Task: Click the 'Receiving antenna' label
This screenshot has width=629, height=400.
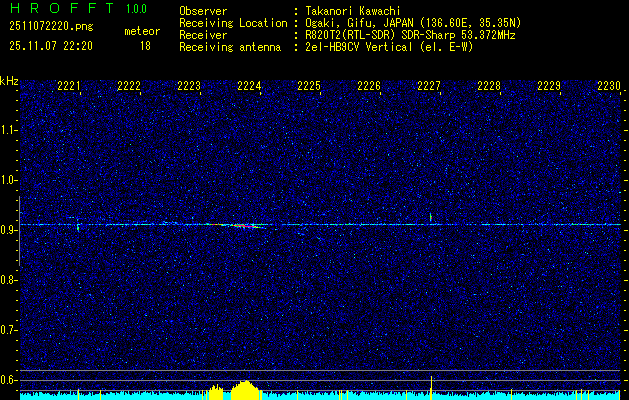Action: 230,47
